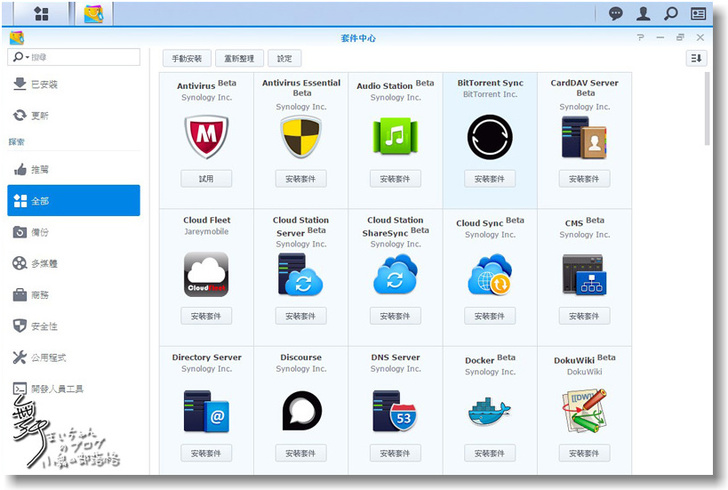
Task: Click the Docker whale icon
Action: (489, 410)
